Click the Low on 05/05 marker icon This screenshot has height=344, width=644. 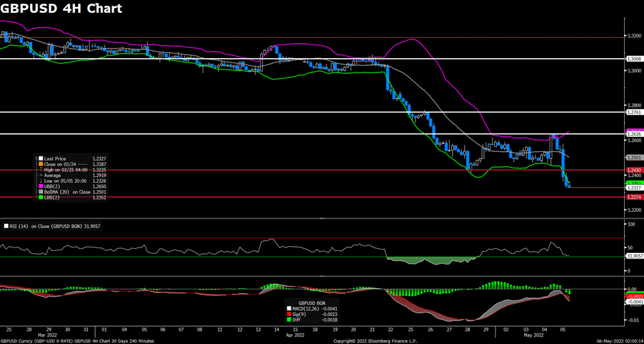[x=40, y=181]
